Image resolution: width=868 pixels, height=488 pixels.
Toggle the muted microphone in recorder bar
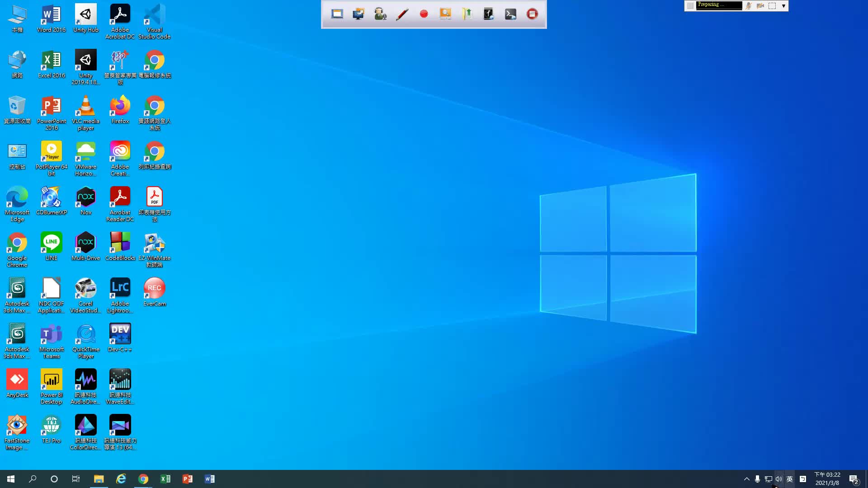pos(749,6)
